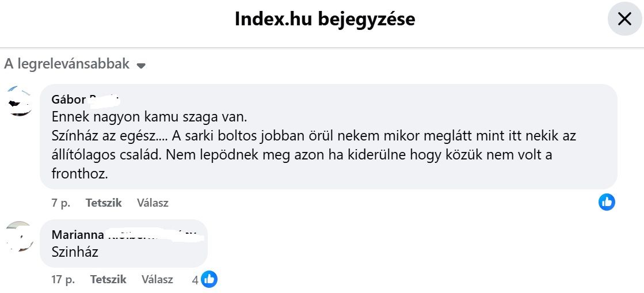
Task: Click the thumbs-up reaction icon on Marianna's comment
Action: pyautogui.click(x=209, y=280)
